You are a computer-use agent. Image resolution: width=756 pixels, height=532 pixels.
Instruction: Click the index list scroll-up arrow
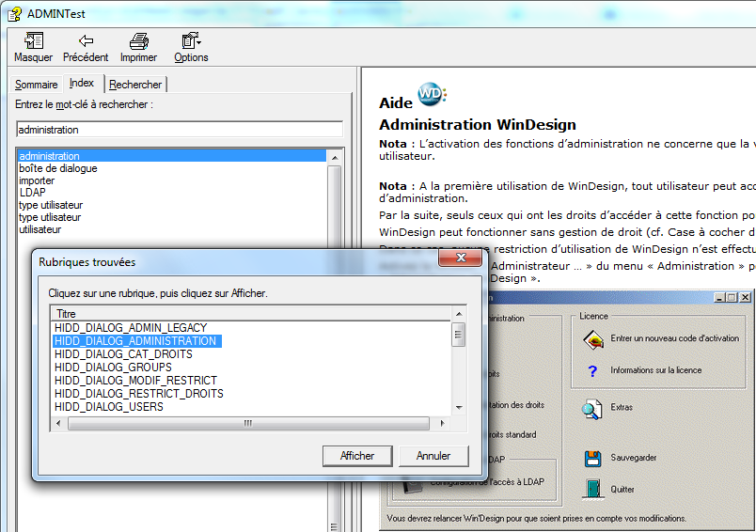pyautogui.click(x=335, y=157)
